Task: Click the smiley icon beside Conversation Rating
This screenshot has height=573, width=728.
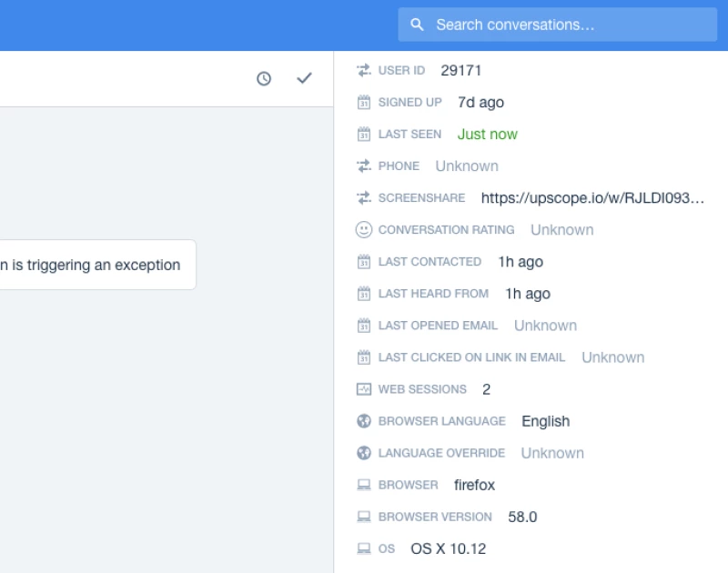Action: [364, 230]
